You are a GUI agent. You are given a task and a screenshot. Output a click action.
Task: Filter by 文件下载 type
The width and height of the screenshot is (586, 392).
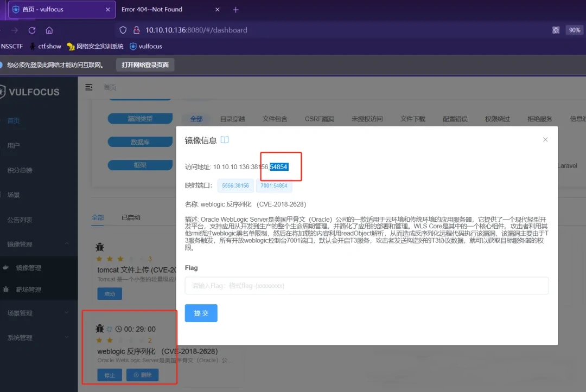413,119
